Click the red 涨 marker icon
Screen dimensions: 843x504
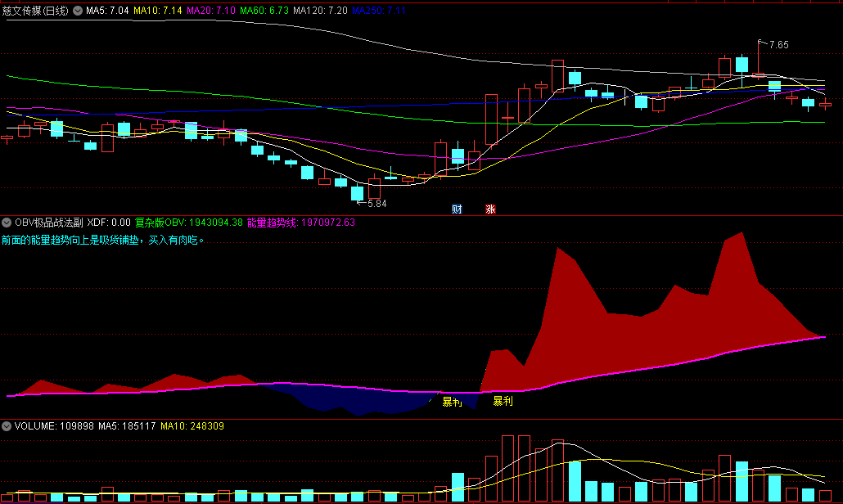pyautogui.click(x=490, y=209)
